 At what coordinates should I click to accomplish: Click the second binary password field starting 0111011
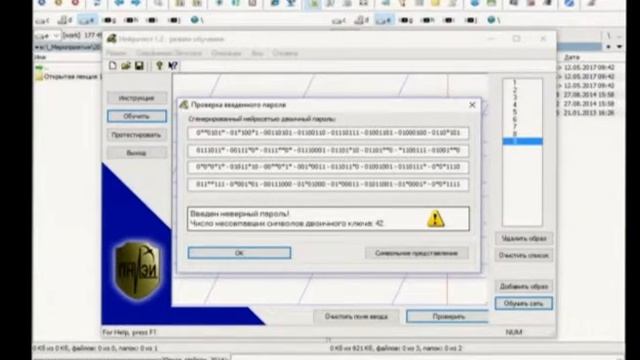[328, 150]
